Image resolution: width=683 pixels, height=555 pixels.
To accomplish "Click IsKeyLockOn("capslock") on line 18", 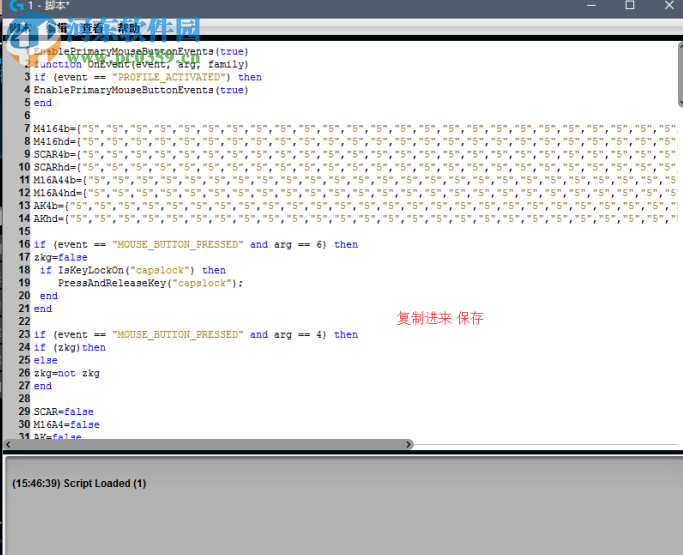I will 126,270.
